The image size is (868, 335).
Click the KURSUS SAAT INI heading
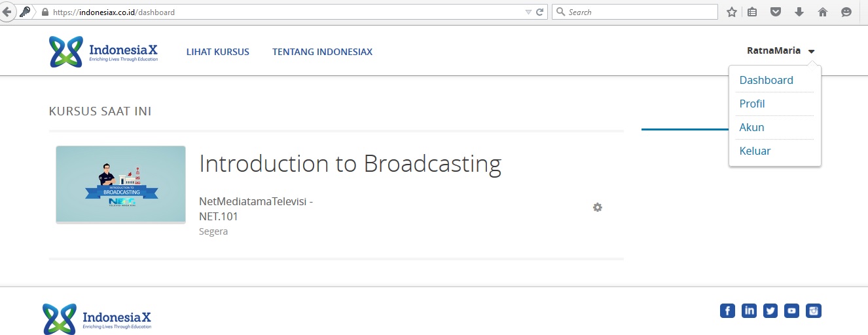[x=100, y=111]
